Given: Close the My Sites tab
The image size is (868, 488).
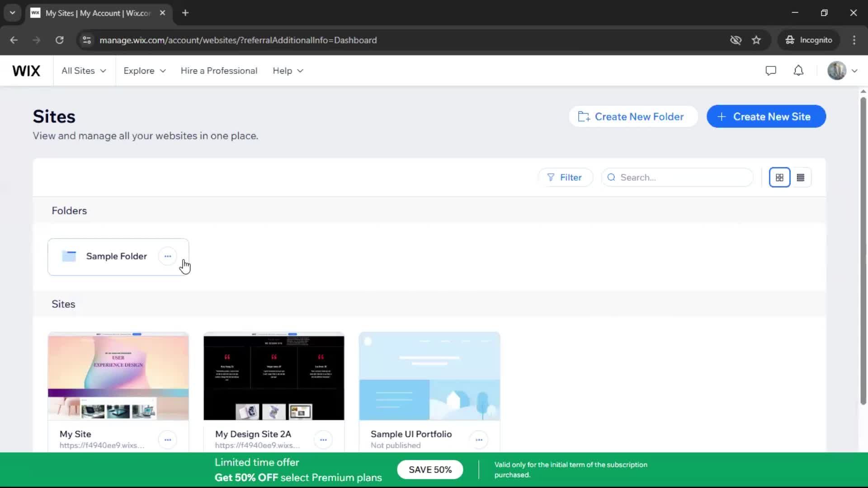Looking at the screenshot, I should point(163,13).
